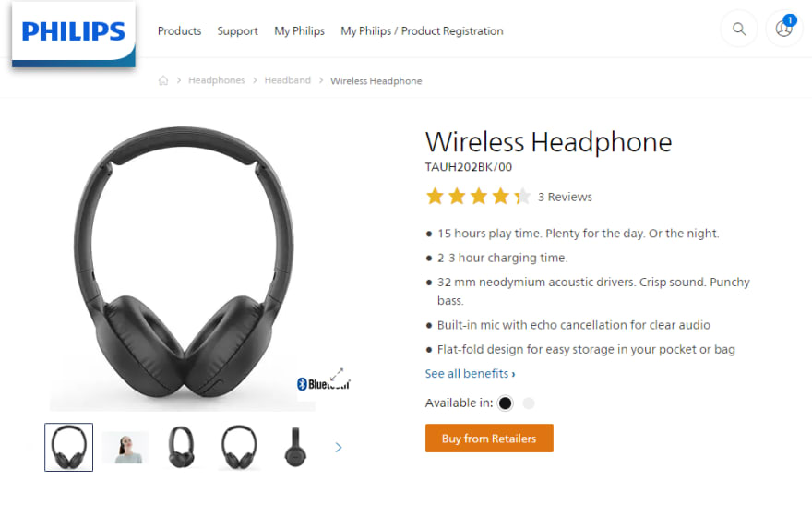Select the black color option

505,403
